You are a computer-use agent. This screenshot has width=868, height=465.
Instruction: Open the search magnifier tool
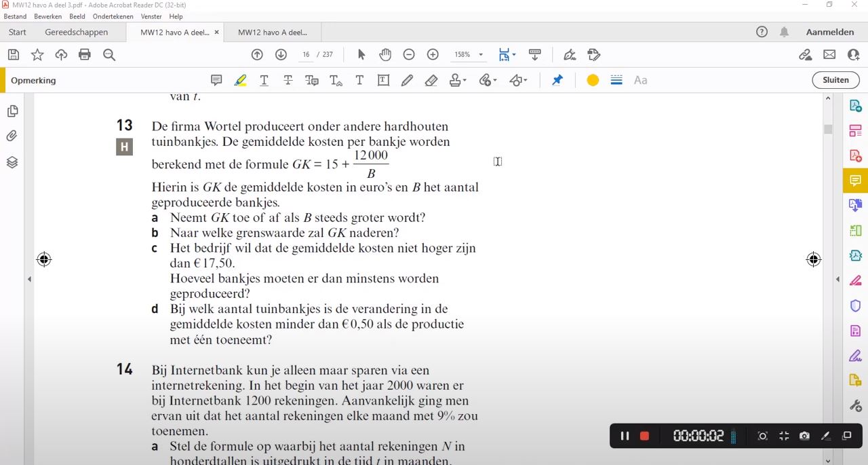109,55
